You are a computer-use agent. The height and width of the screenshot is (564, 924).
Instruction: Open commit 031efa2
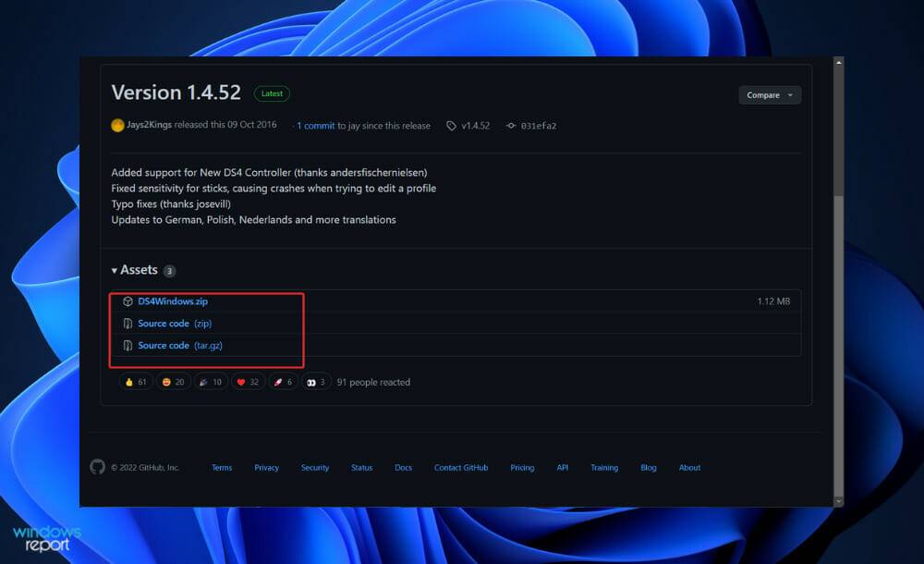539,126
